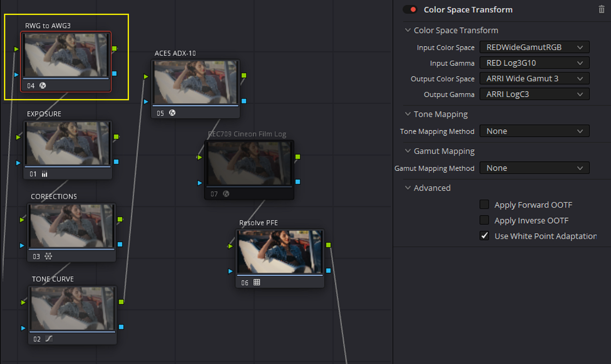Click RGB input triangle of COREECTIONS node

[22, 219]
